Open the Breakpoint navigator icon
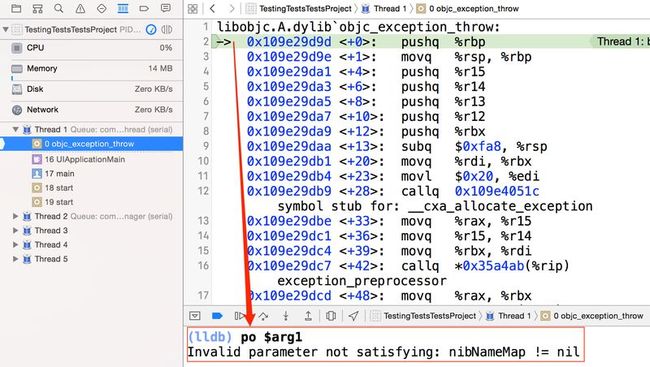The image size is (650, 367). coord(144,8)
